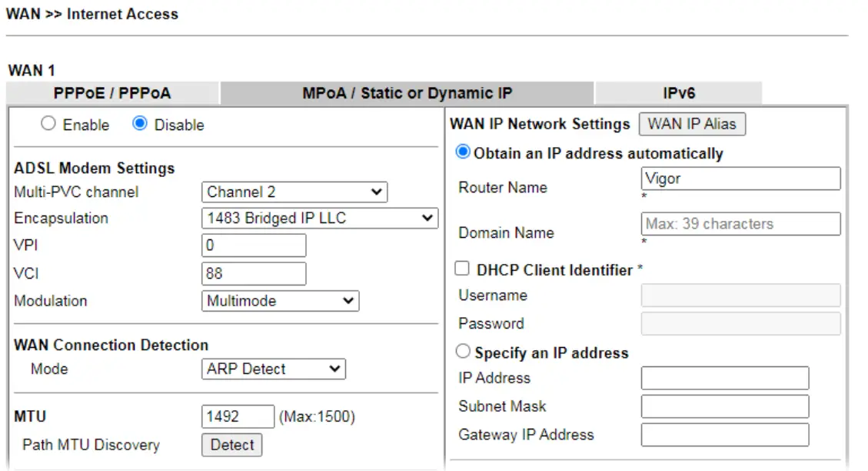Screen dimensions: 868x471
Task: Click the Gateway IP Address field
Action: pos(724,434)
